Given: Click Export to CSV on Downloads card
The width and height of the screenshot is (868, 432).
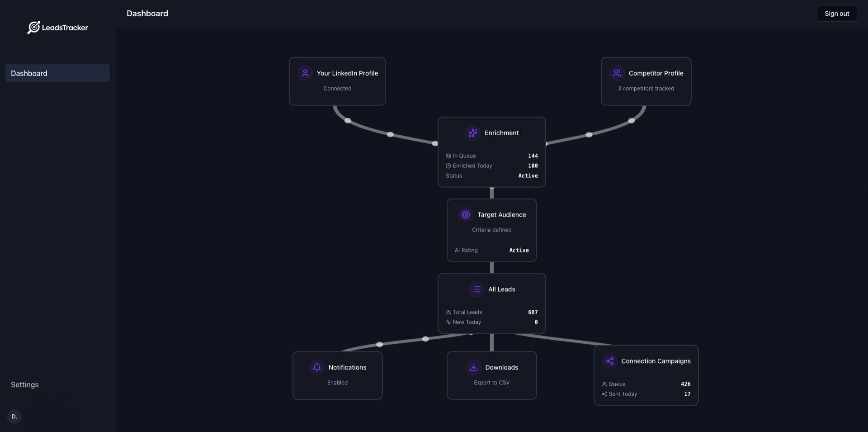Looking at the screenshot, I should [x=491, y=382].
